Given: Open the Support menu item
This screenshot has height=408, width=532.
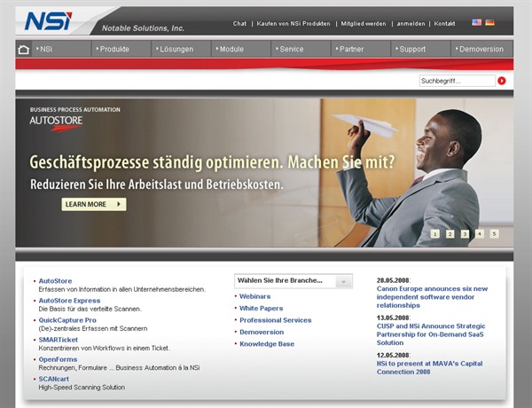Looking at the screenshot, I should pyautogui.click(x=412, y=49).
